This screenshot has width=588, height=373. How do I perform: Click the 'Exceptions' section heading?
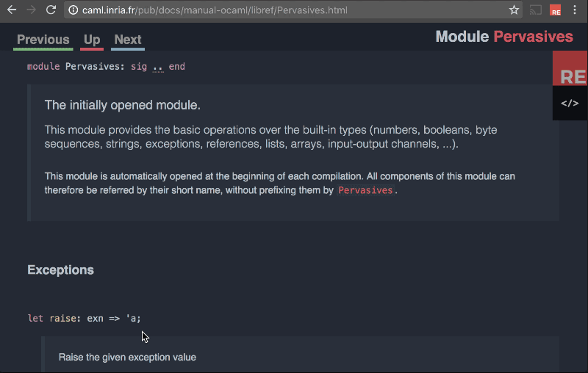pyautogui.click(x=61, y=270)
